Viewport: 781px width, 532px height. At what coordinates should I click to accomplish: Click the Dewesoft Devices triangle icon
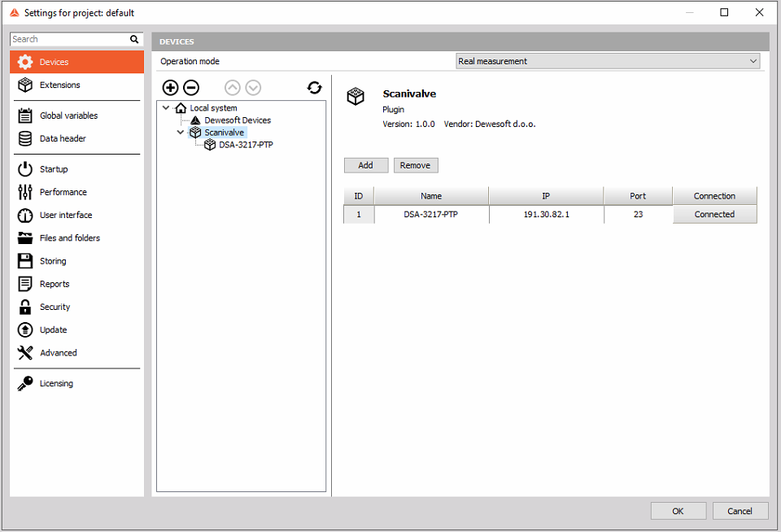click(x=195, y=120)
